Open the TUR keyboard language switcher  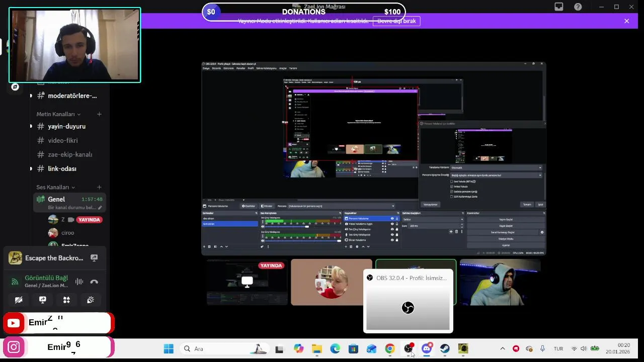click(558, 348)
